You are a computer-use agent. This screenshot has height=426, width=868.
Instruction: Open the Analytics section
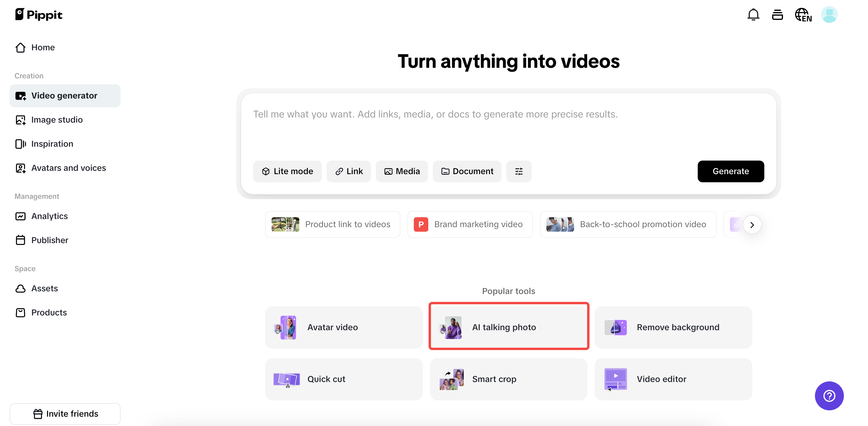pos(49,216)
